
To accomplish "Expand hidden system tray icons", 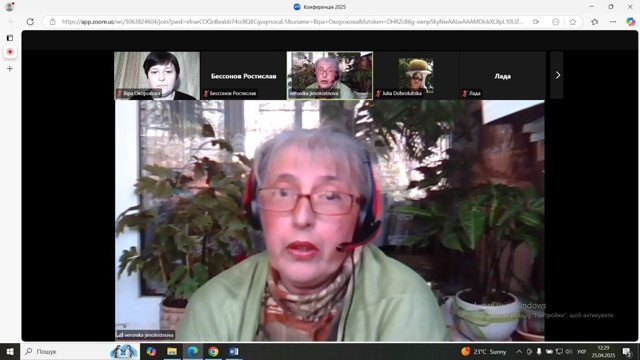I will (519, 351).
